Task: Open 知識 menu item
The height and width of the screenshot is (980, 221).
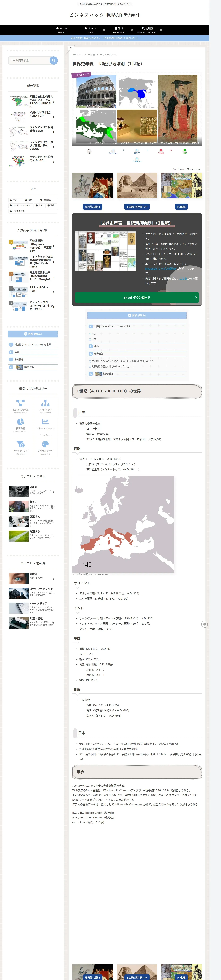Action: pos(119,30)
